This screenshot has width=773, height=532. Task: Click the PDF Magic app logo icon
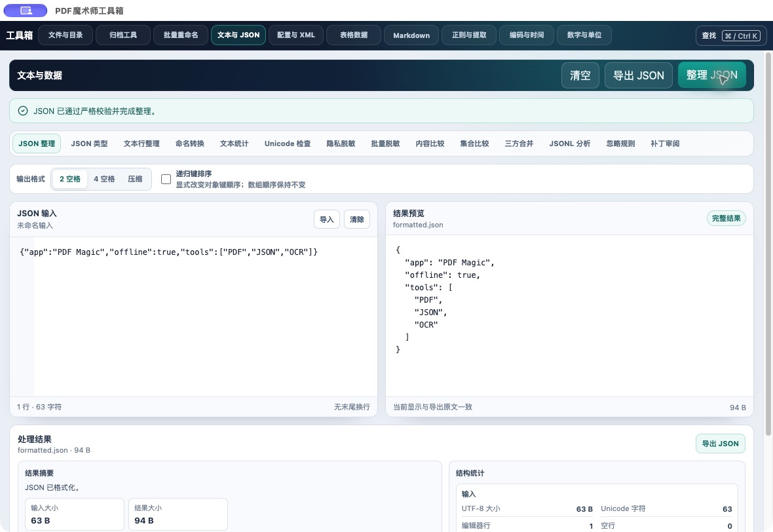coord(26,10)
